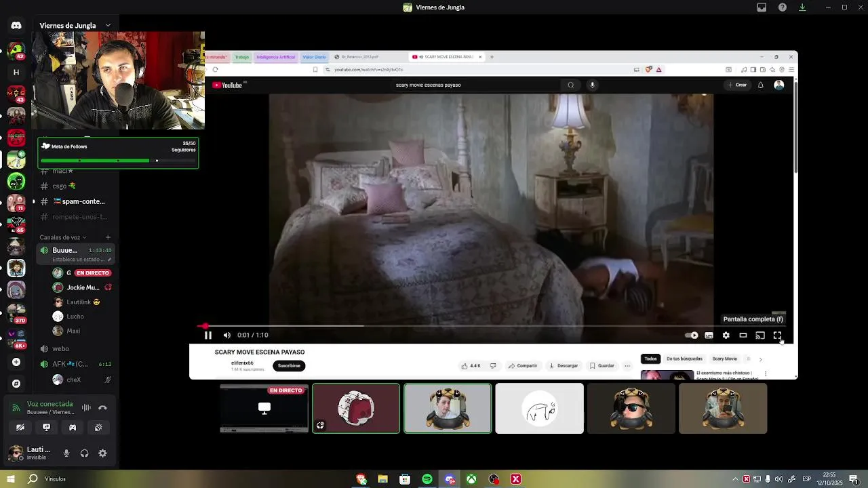Screen dimensions: 868x488
Task: Click the YouTube search magnifier button
Action: point(571,85)
